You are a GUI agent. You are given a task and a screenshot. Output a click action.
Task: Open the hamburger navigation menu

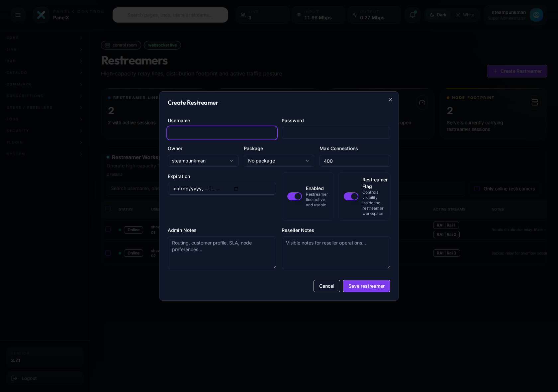[18, 15]
